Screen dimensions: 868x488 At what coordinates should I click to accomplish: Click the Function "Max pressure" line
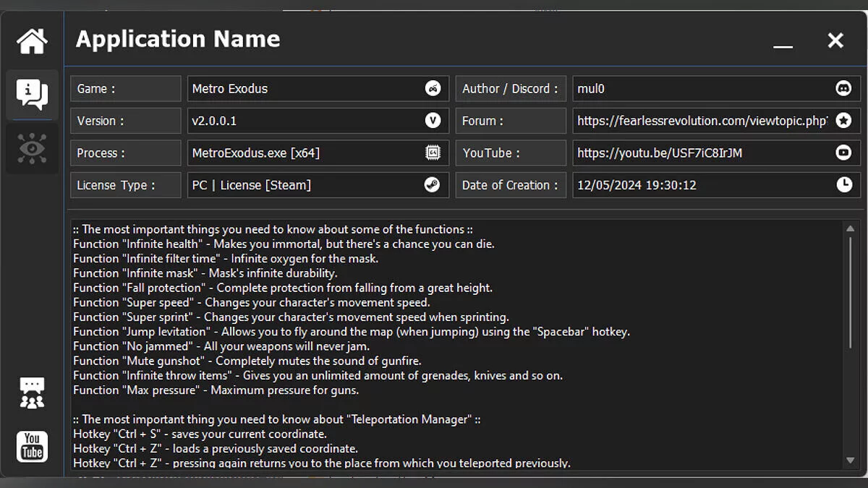(x=216, y=390)
